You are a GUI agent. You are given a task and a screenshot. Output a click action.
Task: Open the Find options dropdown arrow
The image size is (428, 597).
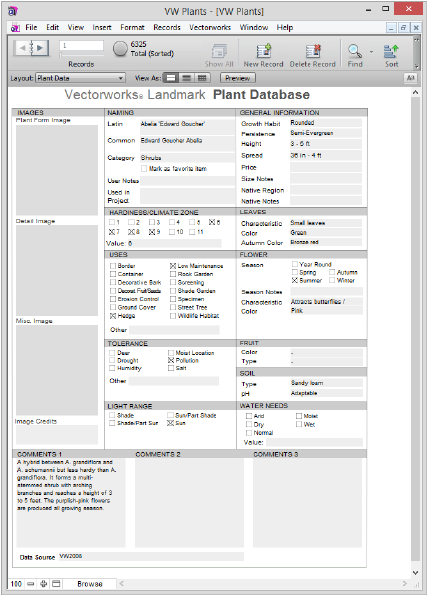pos(371,51)
